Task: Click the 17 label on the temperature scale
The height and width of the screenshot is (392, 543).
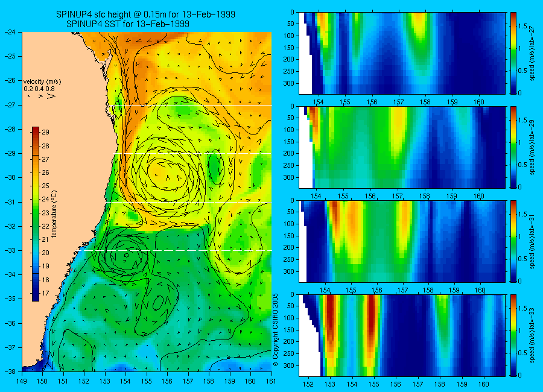Action: tap(45, 293)
